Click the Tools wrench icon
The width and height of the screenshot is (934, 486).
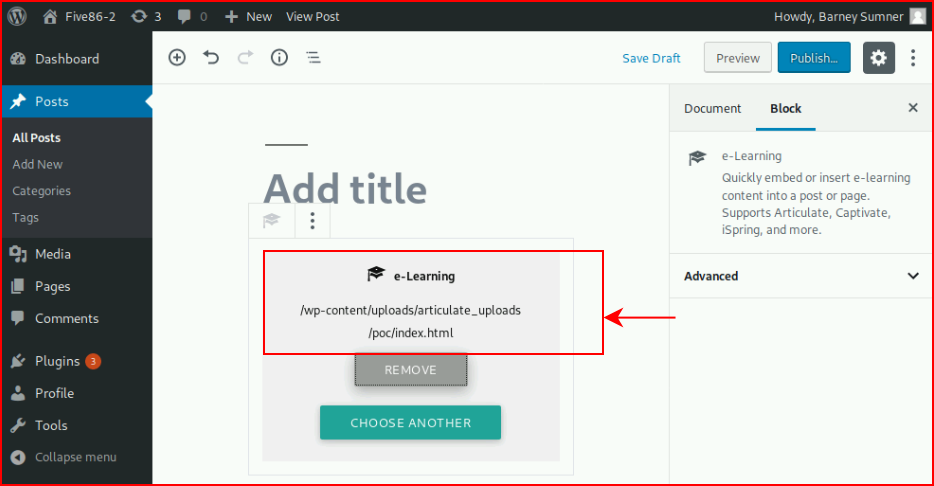(18, 425)
